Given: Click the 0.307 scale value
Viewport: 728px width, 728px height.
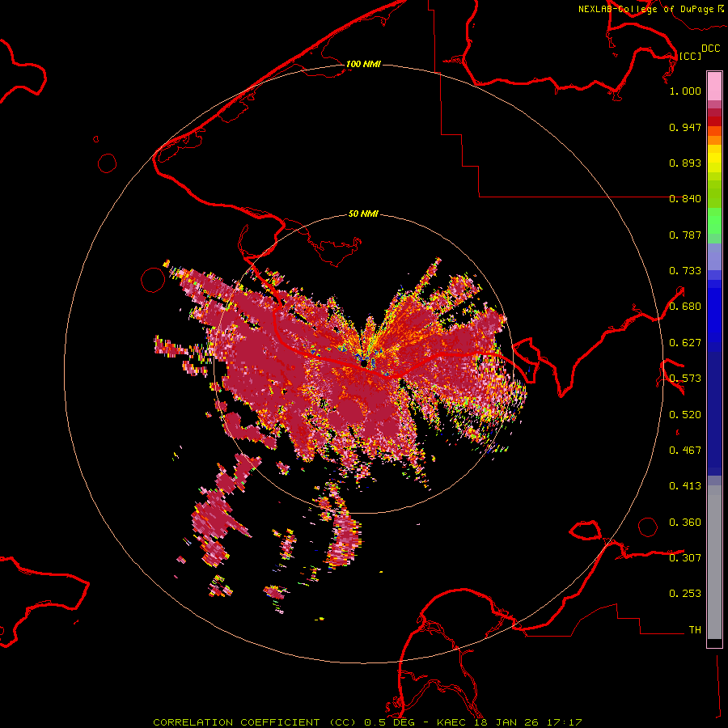Looking at the screenshot, I should point(685,557).
